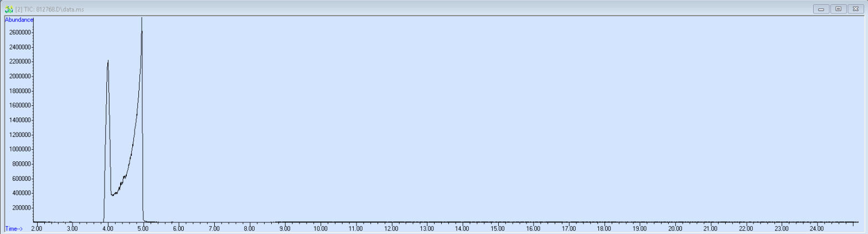
Task: Click the 2.00 time axis label
Action: point(37,228)
